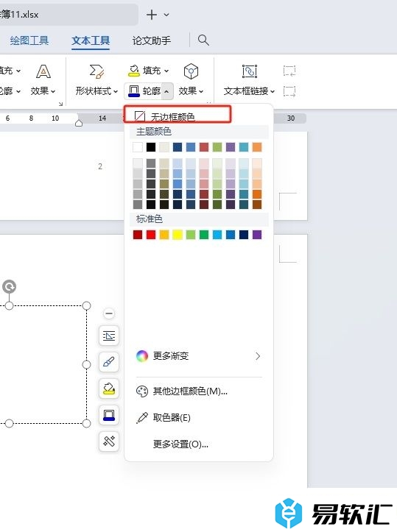Pick the standard green color swatch
The image size is (397, 532).
tap(204, 235)
